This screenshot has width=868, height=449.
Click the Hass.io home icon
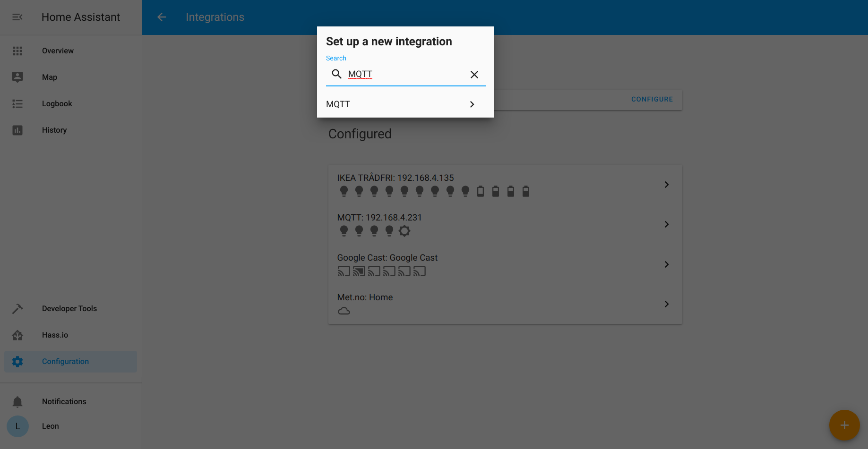[17, 335]
